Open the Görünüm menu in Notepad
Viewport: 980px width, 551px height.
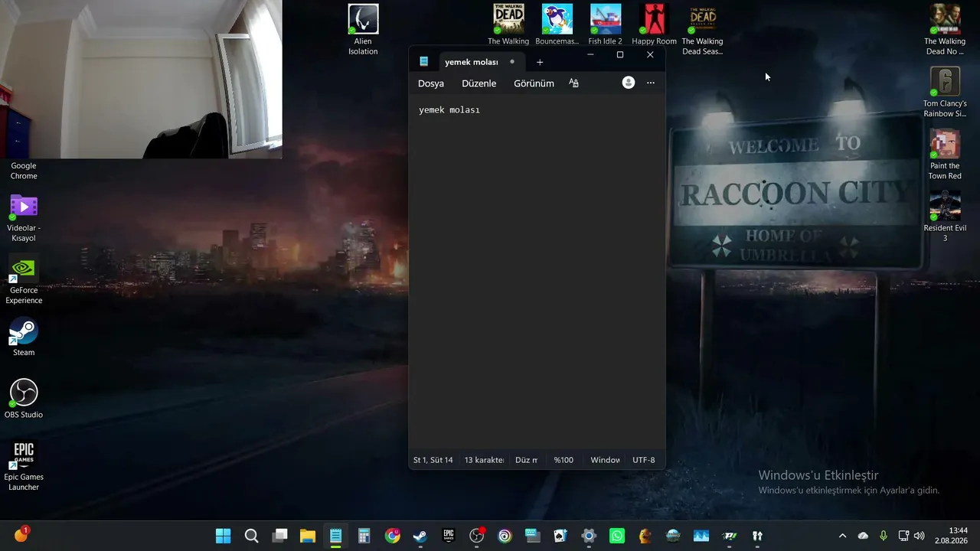pyautogui.click(x=534, y=83)
